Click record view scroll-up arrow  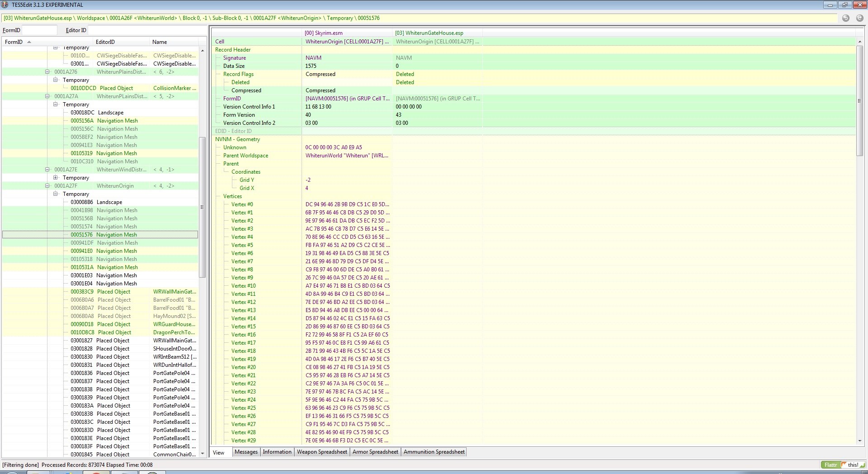[x=859, y=42]
